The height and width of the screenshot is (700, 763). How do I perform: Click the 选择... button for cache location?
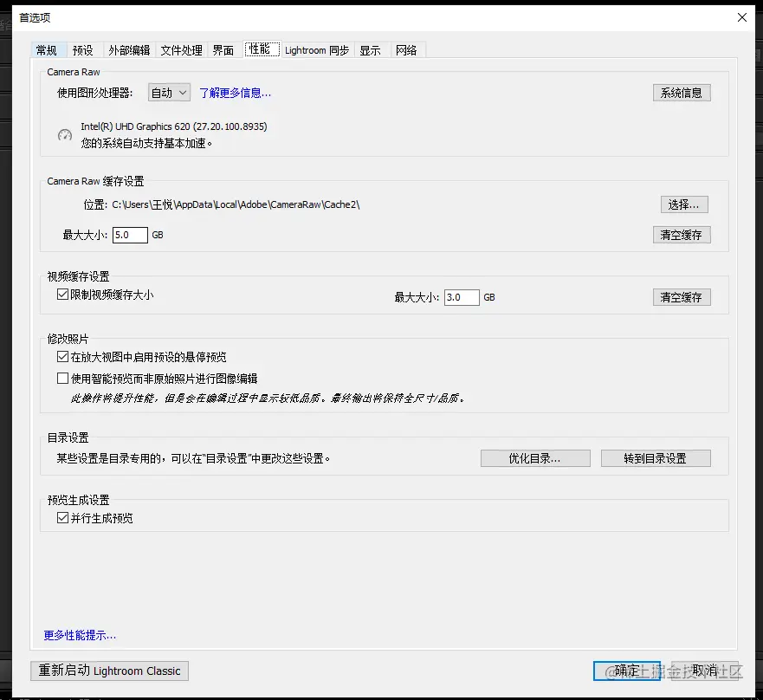pyautogui.click(x=683, y=204)
